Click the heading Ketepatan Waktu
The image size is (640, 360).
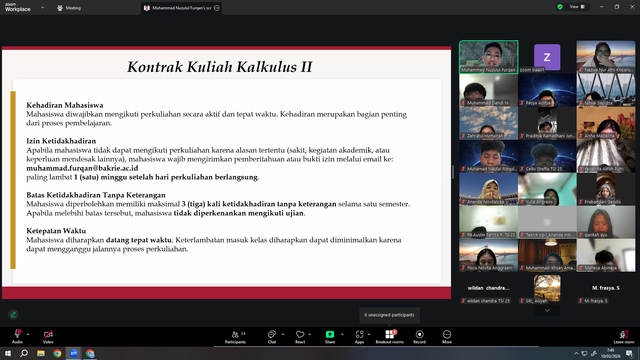[56, 231]
